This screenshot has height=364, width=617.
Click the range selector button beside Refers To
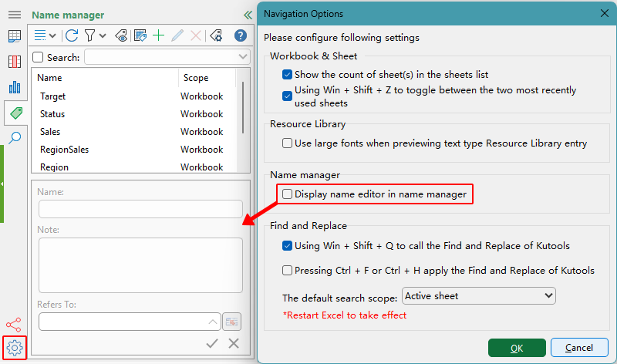coord(232,322)
